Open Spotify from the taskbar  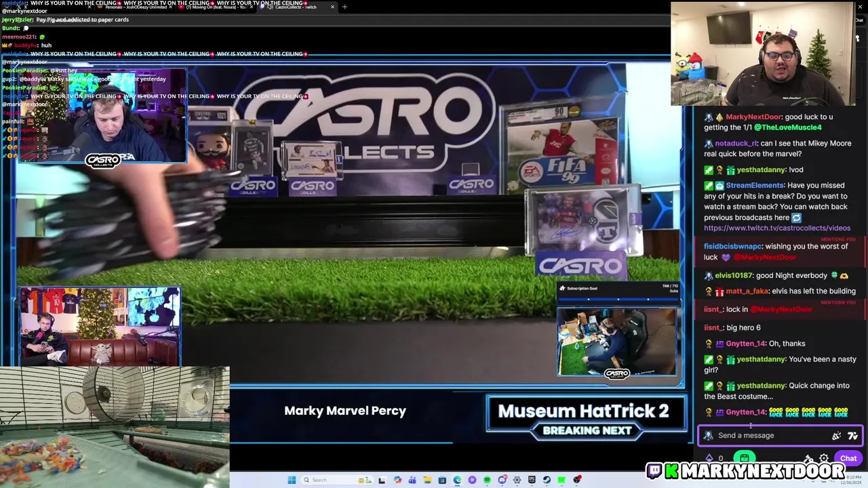[487, 480]
